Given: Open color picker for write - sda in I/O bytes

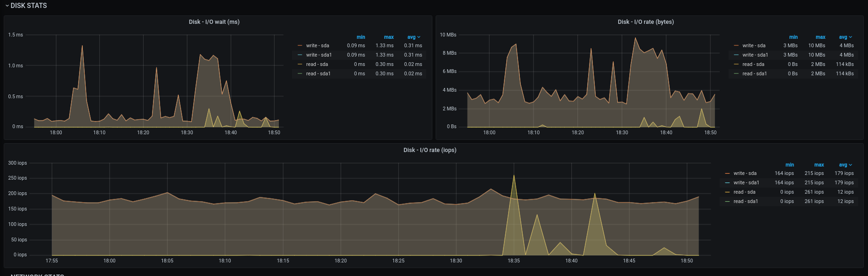Looking at the screenshot, I should coord(736,45).
